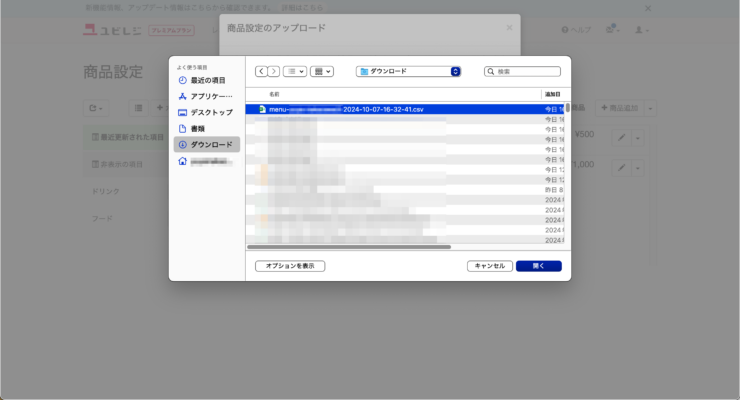
Task: Sort by the 名前 column header
Action: tap(274, 94)
